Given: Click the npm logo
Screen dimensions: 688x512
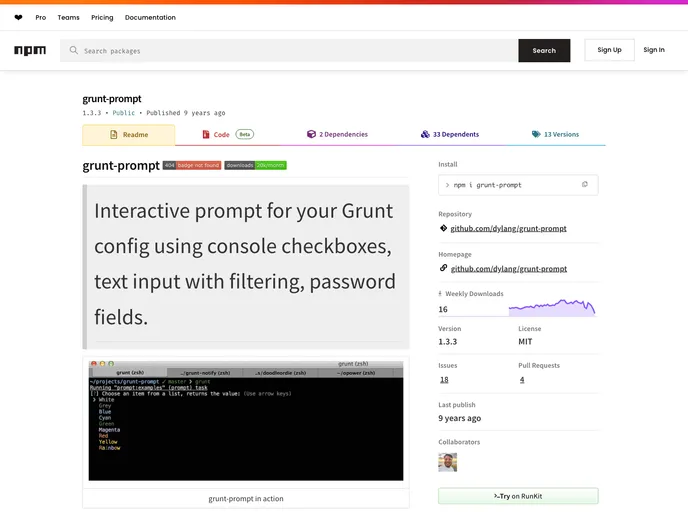Looking at the screenshot, I should [30, 50].
